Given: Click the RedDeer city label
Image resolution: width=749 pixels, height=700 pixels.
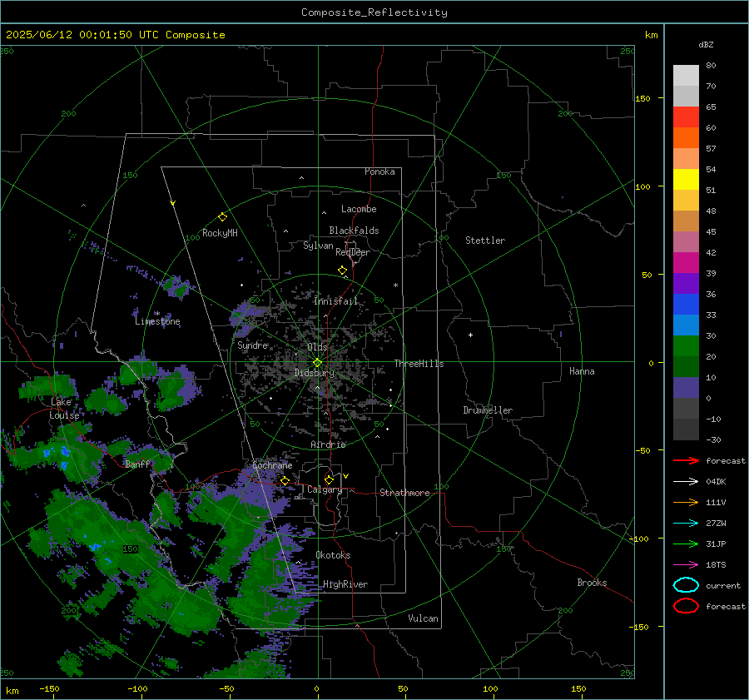Looking at the screenshot, I should 353,252.
